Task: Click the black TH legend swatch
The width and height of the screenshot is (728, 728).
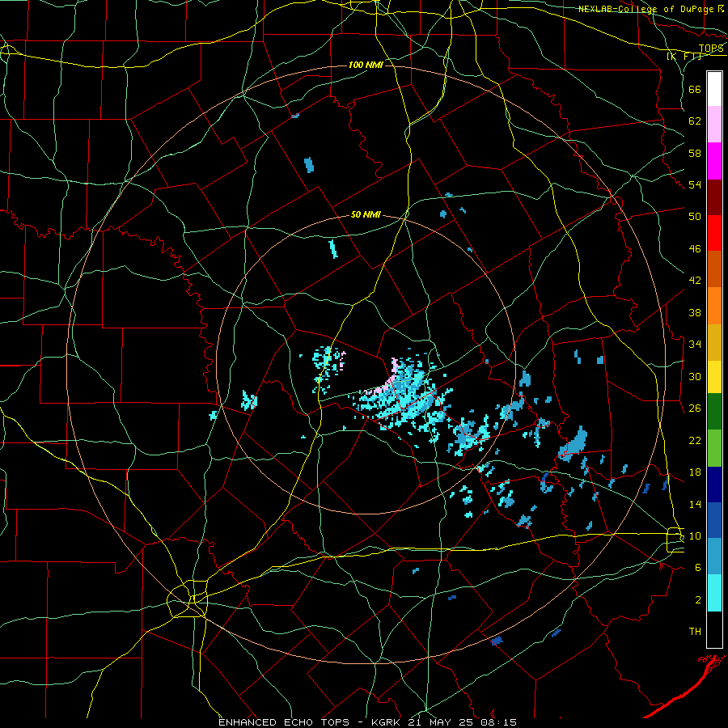Action: pyautogui.click(x=714, y=629)
